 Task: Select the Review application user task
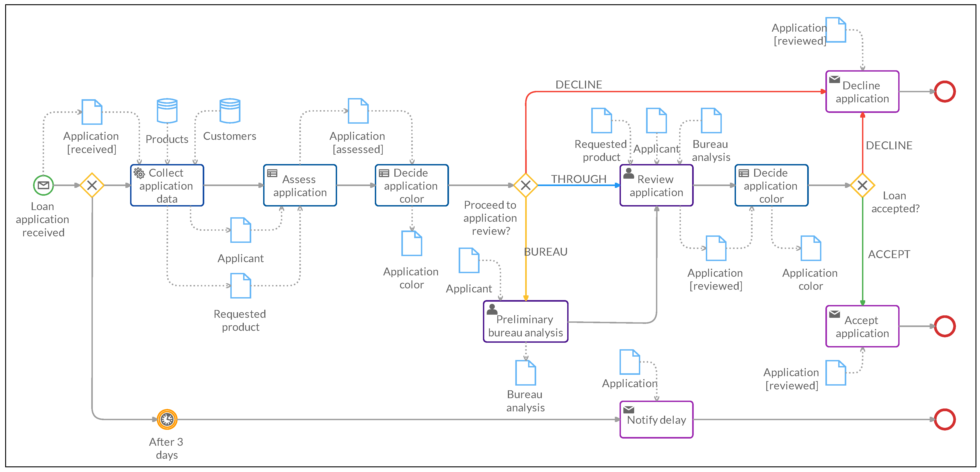pyautogui.click(x=656, y=185)
